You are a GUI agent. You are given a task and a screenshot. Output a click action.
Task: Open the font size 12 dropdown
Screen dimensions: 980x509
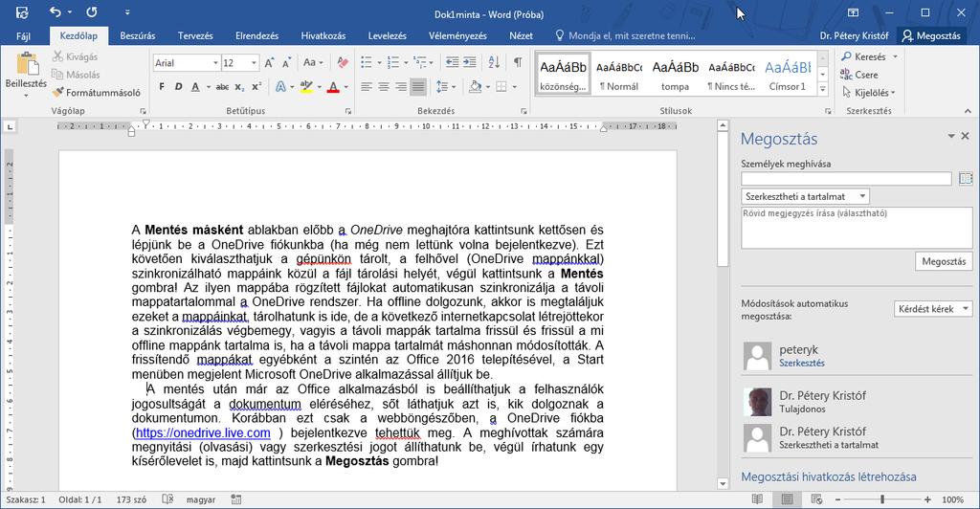(254, 63)
